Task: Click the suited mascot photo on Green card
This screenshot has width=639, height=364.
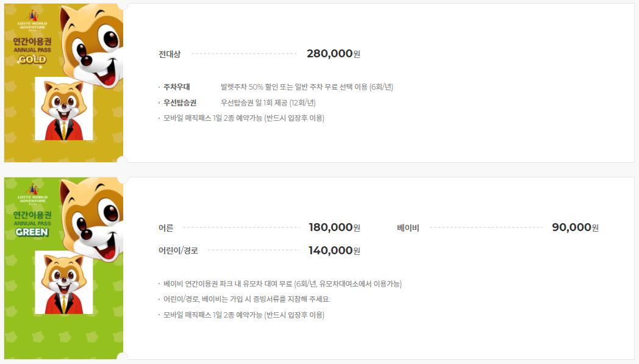Action: tap(63, 282)
